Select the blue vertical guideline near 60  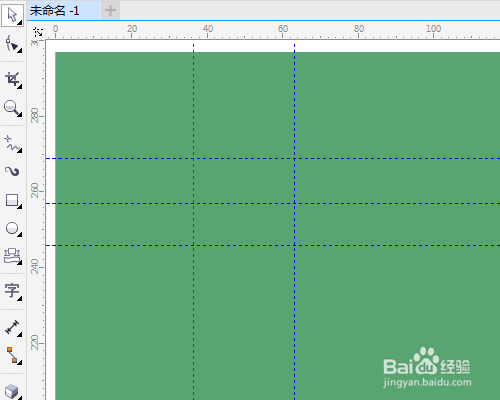click(294, 221)
